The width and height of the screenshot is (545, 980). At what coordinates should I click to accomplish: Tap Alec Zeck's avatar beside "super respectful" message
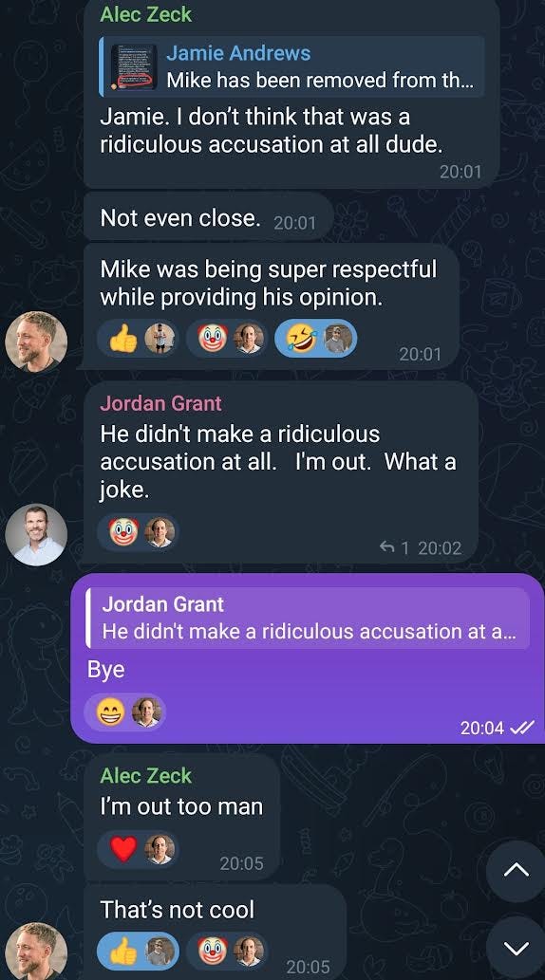coord(36,342)
